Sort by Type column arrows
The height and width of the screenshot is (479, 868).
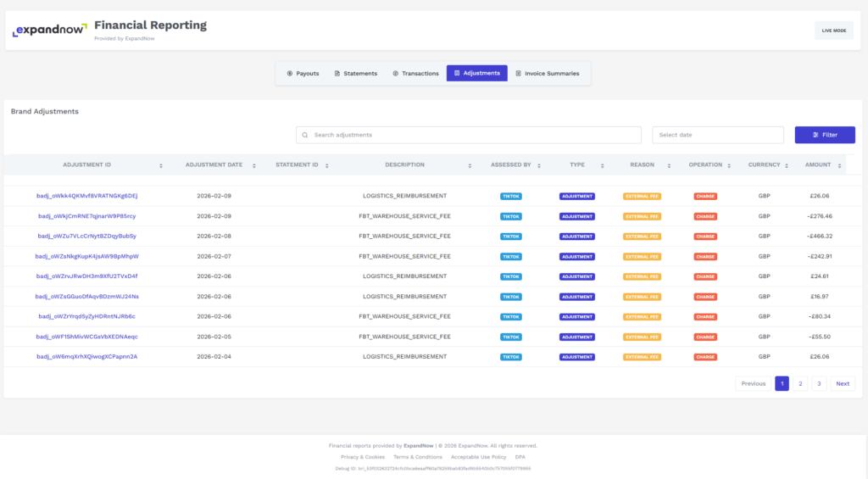(x=603, y=165)
